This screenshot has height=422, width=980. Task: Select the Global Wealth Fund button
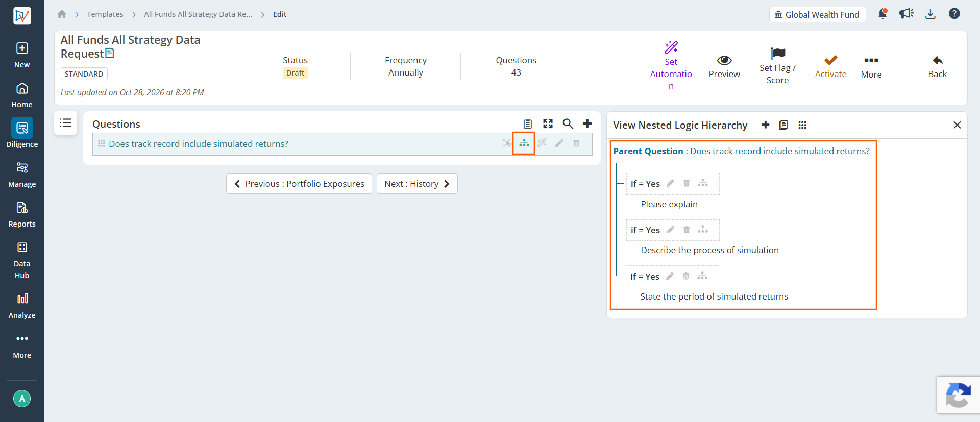tap(817, 15)
